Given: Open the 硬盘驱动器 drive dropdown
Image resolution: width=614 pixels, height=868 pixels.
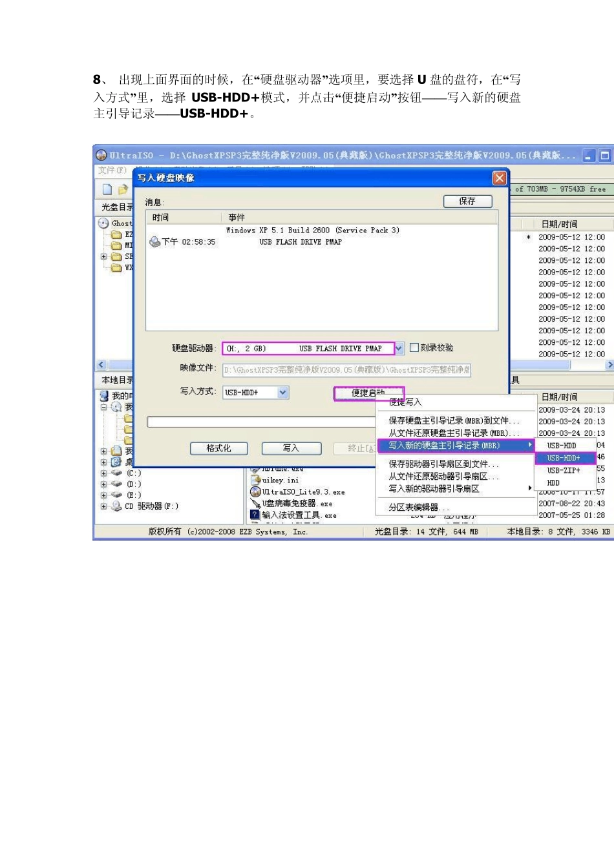Looking at the screenshot, I should (x=399, y=349).
